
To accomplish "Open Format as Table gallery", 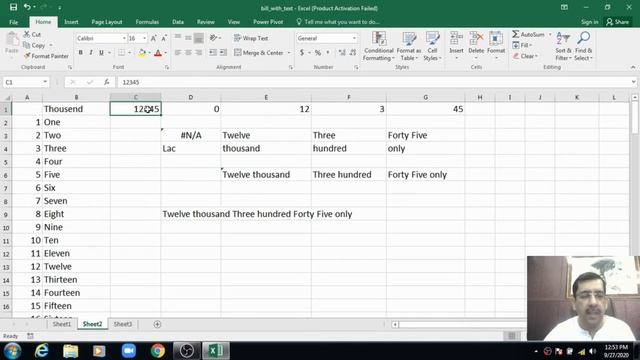I will pyautogui.click(x=409, y=46).
